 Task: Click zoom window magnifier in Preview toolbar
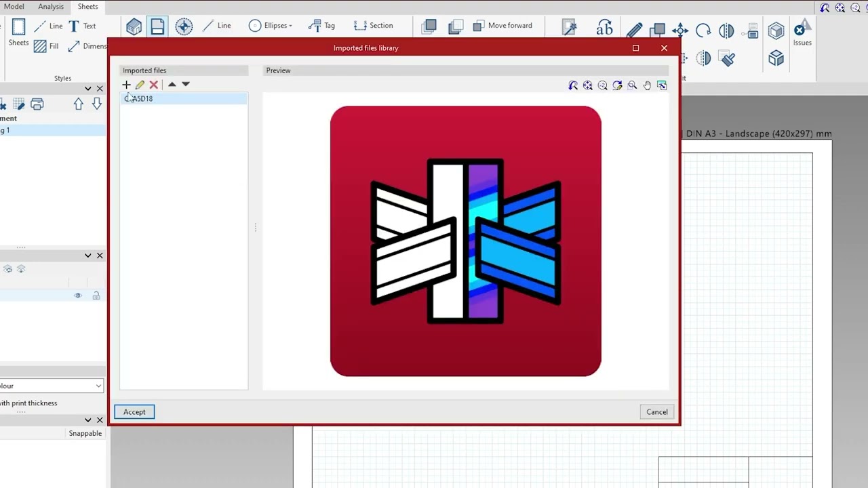coord(632,85)
